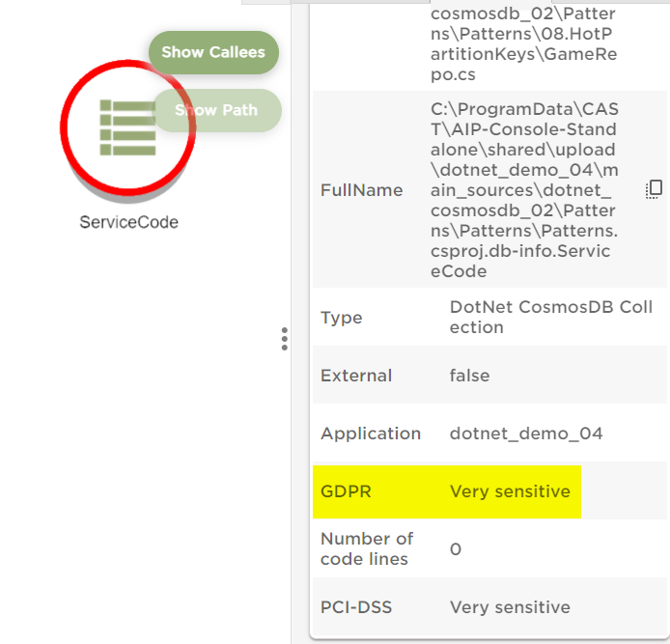Copy the FullName value using copy icon
Image resolution: width=670 pixels, height=644 pixels.
[654, 189]
